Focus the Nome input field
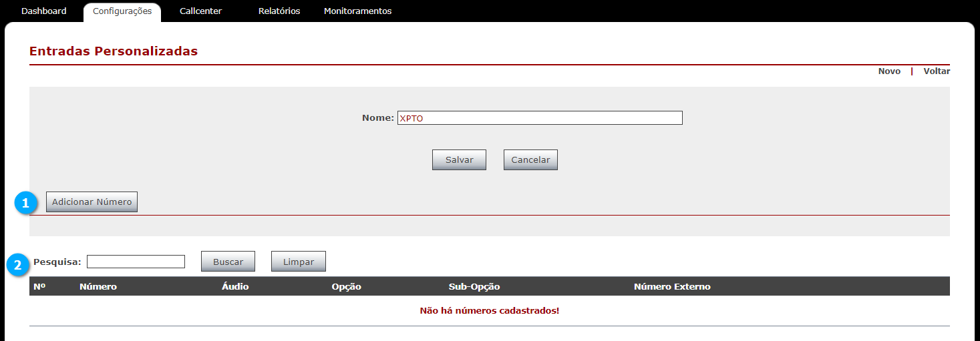 540,118
